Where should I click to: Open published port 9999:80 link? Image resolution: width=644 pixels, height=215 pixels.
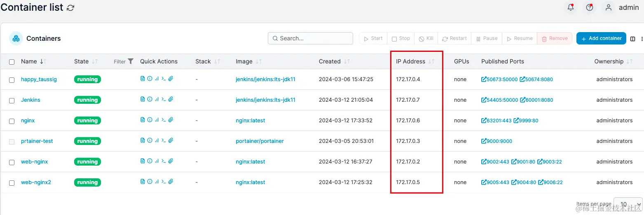526,120
